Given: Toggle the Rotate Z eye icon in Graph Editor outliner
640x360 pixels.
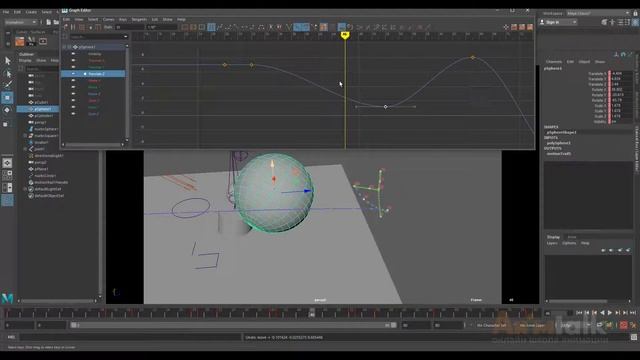Looking at the screenshot, I should pyautogui.click(x=73, y=94).
